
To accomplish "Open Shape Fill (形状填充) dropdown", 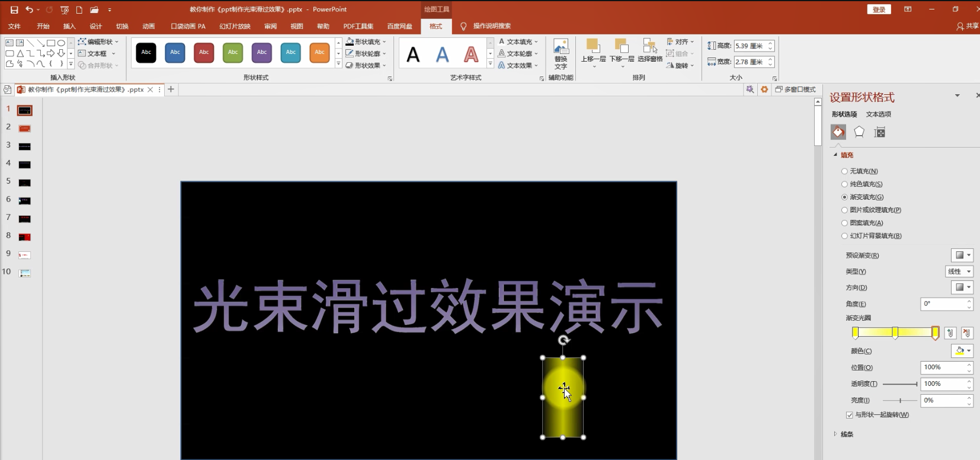I will pos(366,42).
